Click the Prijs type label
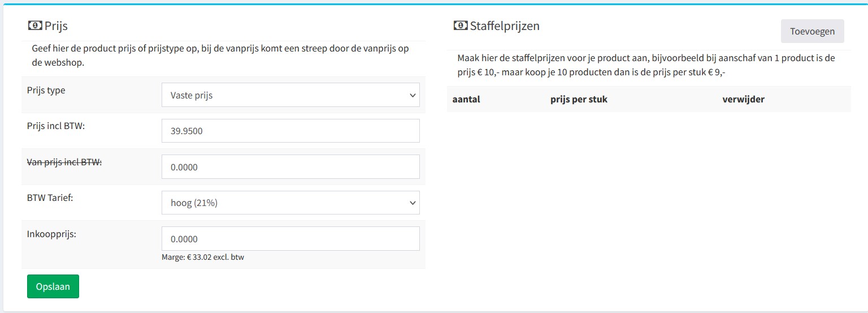This screenshot has width=868, height=313. click(46, 91)
